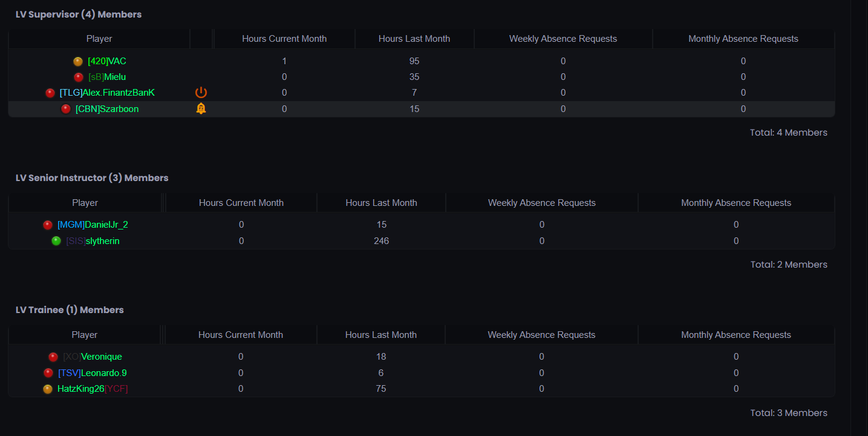Click the orange status dot beside [420]VAC
The width and height of the screenshot is (868, 436).
78,61
